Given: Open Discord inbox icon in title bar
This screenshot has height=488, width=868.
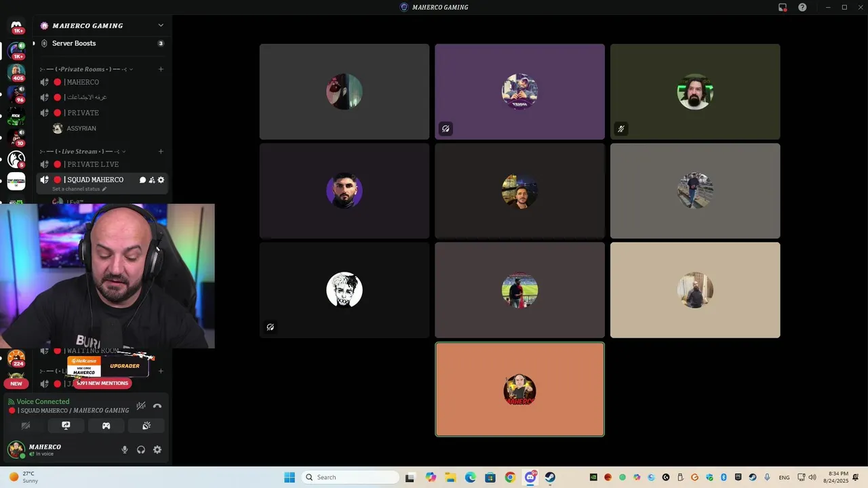Looking at the screenshot, I should [x=783, y=7].
